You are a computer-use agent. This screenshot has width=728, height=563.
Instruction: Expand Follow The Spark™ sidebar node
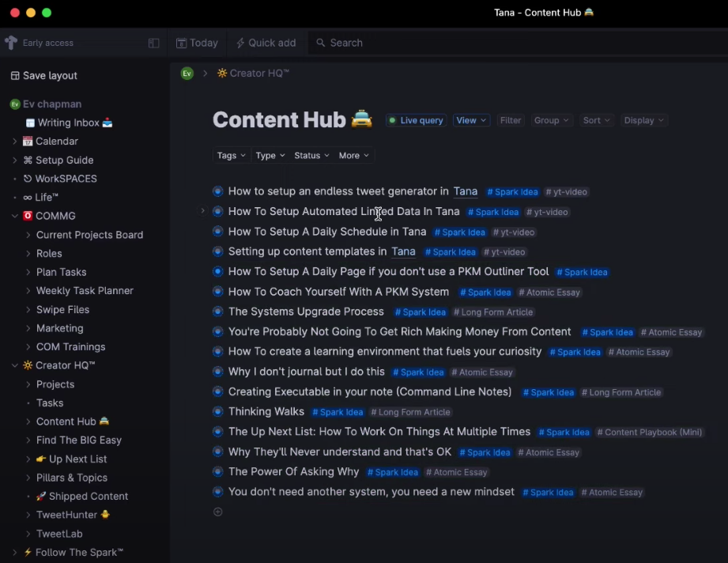[x=14, y=552]
